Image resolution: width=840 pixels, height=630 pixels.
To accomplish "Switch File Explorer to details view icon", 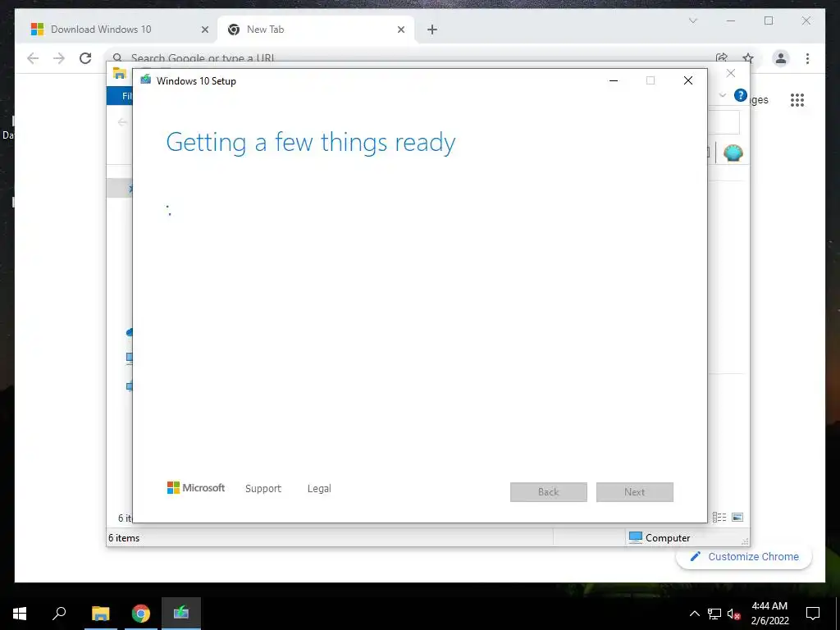I will coord(719,517).
